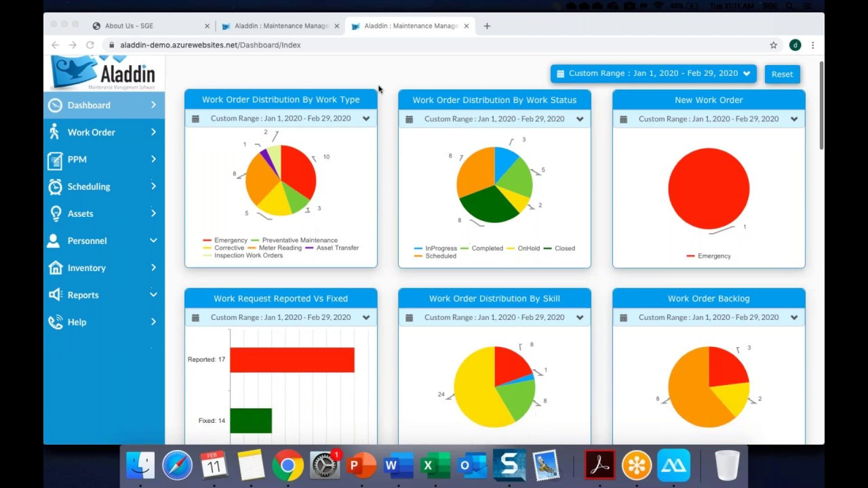868x488 pixels.
Task: Click the Inventory warehouse icon in sidebar
Action: pos(55,268)
